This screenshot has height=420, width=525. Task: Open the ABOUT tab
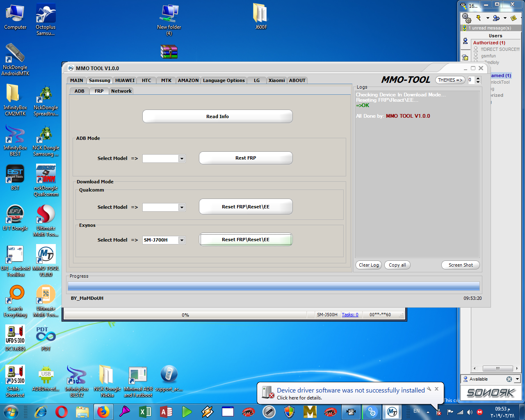(297, 81)
